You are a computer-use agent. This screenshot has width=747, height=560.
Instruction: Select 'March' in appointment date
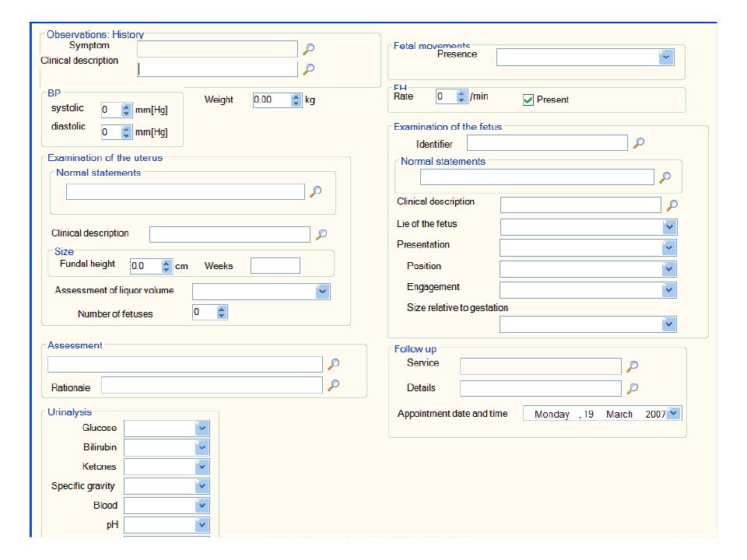pyautogui.click(x=619, y=415)
